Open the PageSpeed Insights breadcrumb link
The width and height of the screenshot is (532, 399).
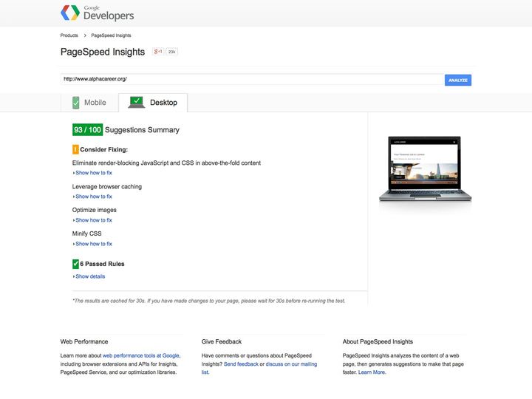pyautogui.click(x=111, y=35)
